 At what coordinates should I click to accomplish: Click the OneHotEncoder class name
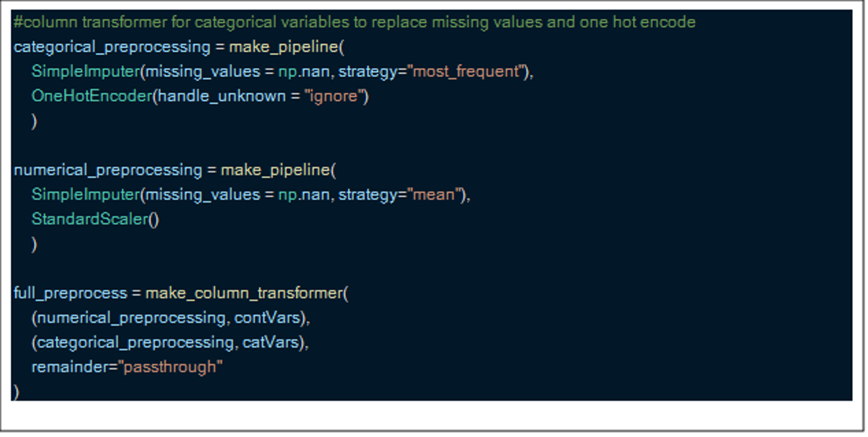click(92, 96)
